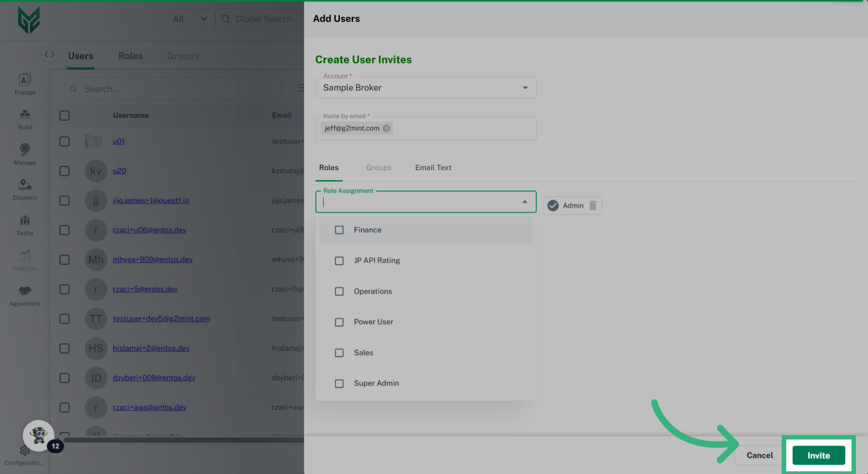868x474 pixels.
Task: Open the Groups tab in Add Users
Action: [x=378, y=167]
